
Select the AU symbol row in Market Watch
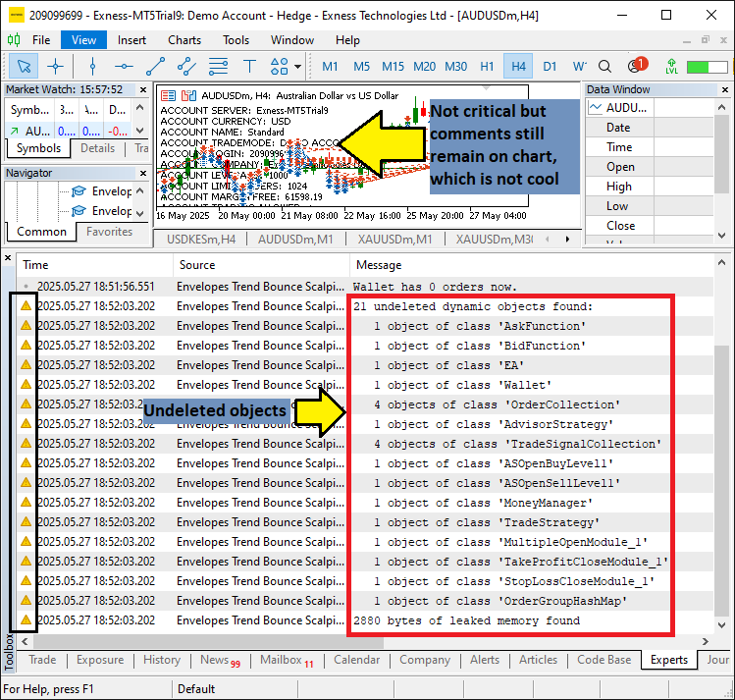click(70, 131)
